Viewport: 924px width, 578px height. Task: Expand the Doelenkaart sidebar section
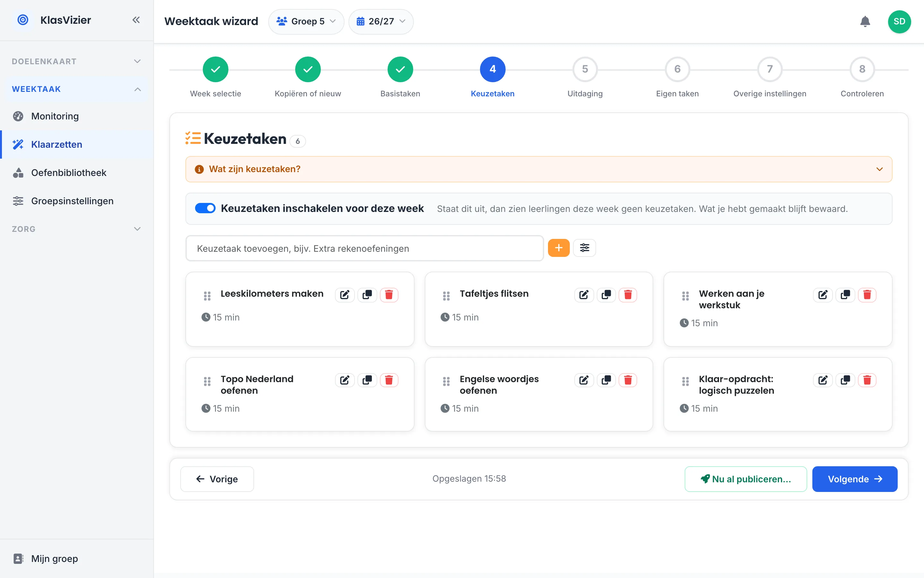pyautogui.click(x=76, y=61)
